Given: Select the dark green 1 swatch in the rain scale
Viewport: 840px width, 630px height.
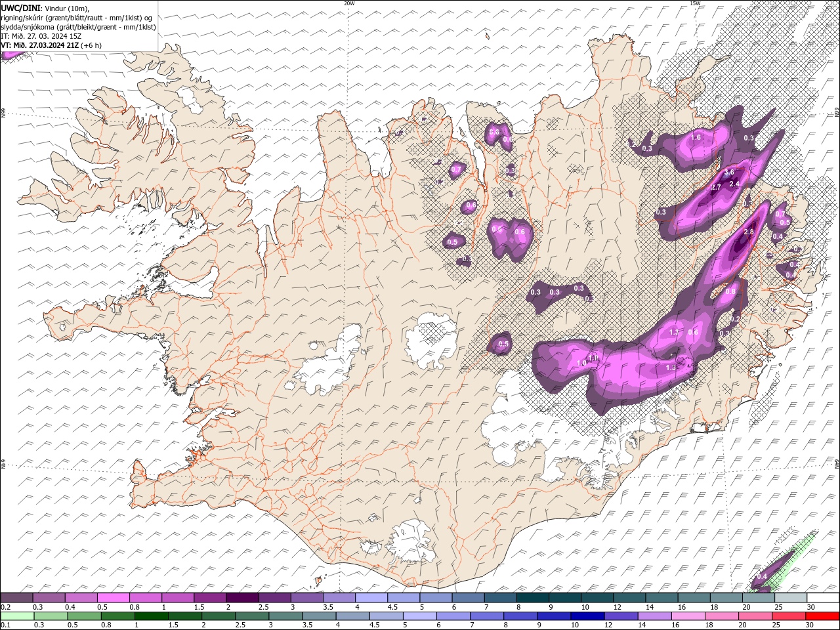Looking at the screenshot, I should point(152,616).
